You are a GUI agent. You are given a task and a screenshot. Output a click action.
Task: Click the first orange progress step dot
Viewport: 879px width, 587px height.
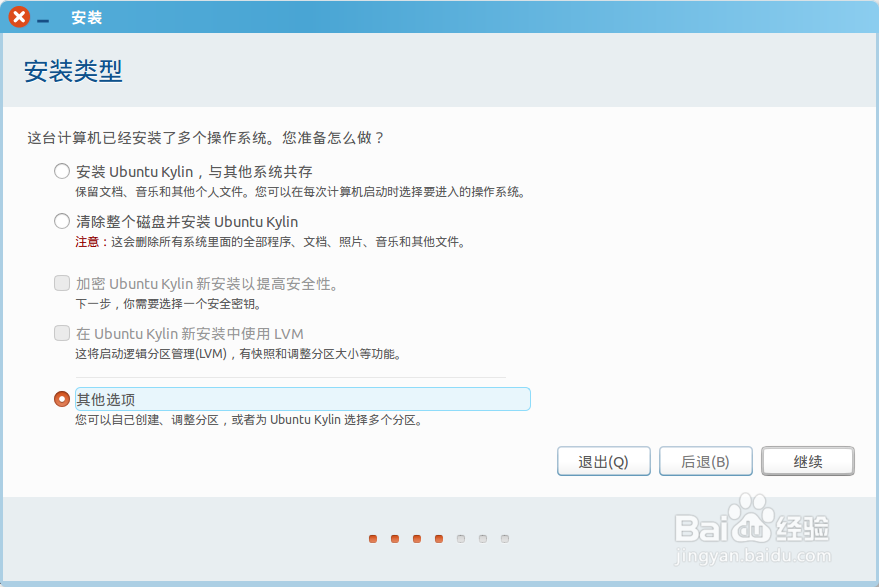coord(372,538)
